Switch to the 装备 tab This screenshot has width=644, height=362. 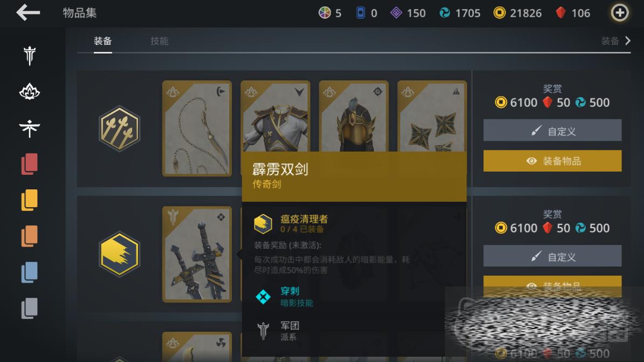(102, 41)
